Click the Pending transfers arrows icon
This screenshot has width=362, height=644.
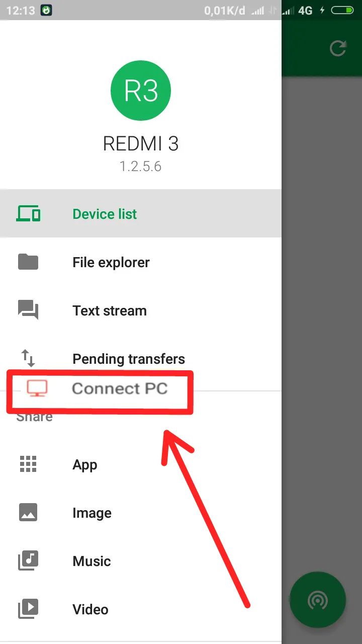pos(28,358)
